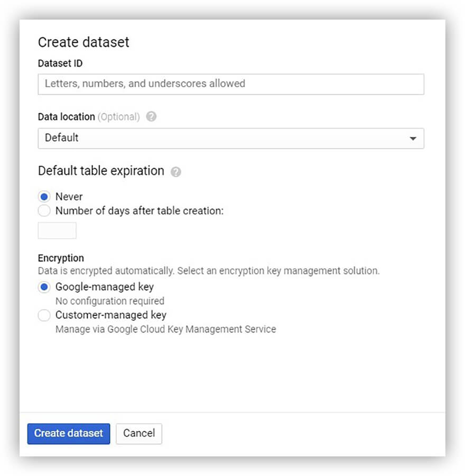This screenshot has width=465, height=476.
Task: Click the 'Never' label text
Action: 69,197
